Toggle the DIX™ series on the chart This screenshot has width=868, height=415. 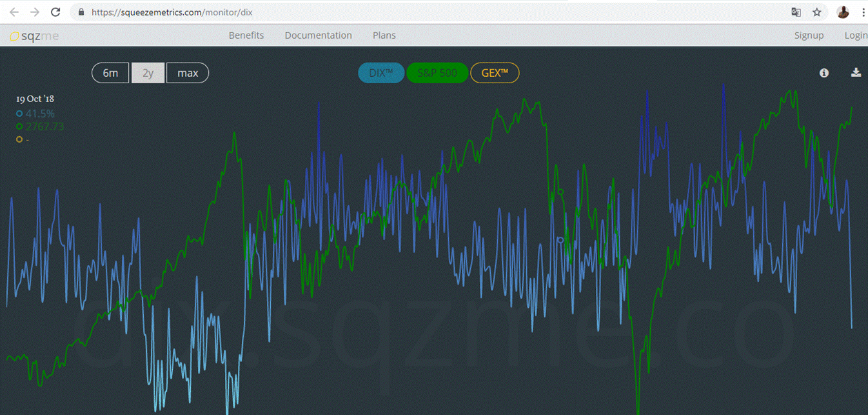point(381,73)
